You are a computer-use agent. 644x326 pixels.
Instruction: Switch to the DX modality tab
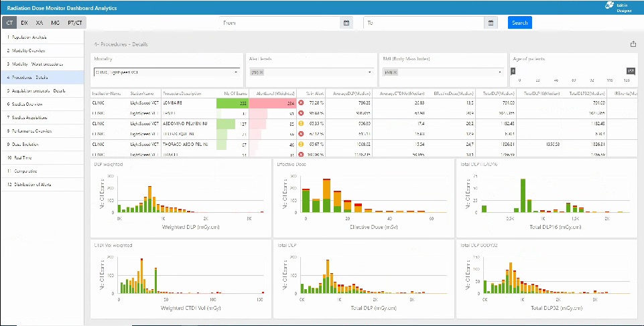24,23
